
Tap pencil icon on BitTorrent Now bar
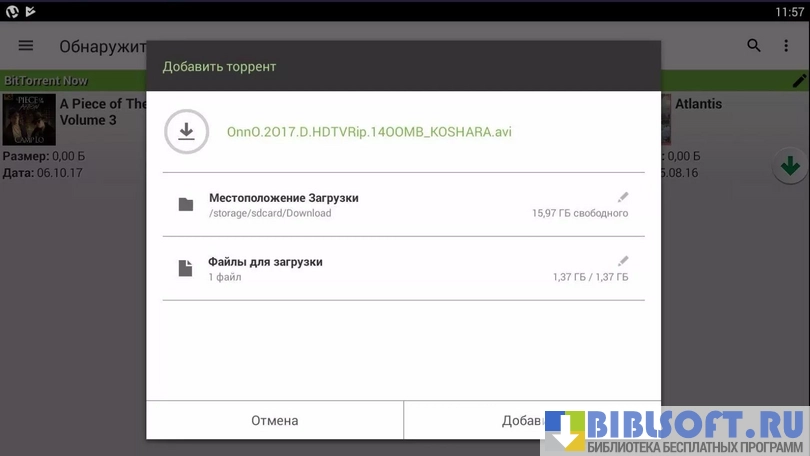(x=799, y=80)
